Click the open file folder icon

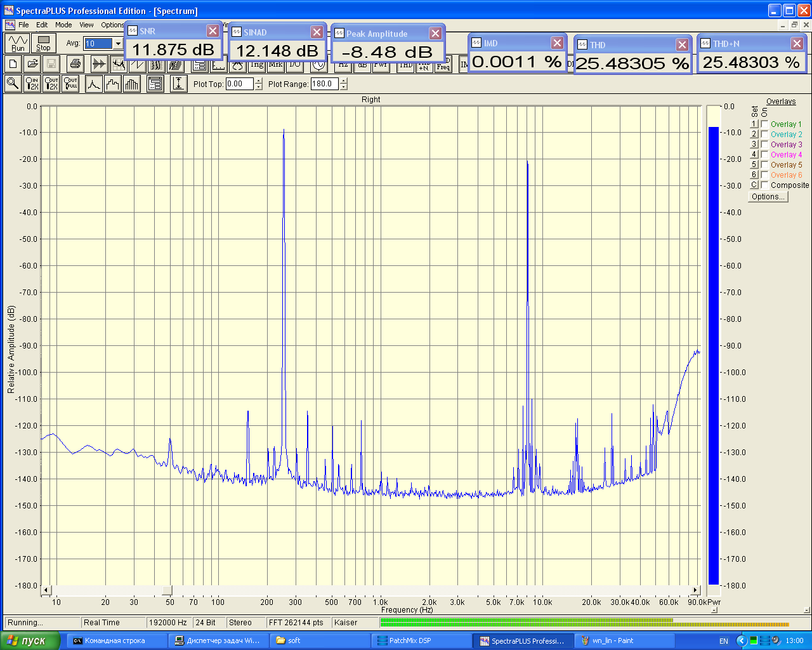click(x=32, y=64)
